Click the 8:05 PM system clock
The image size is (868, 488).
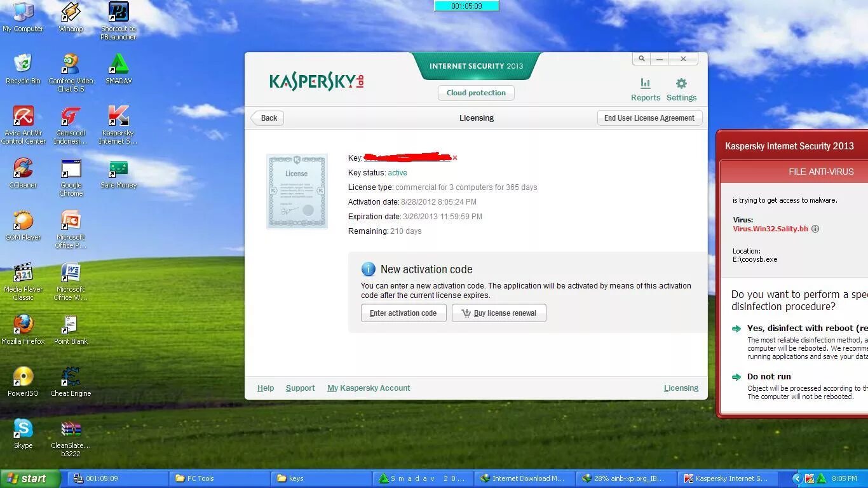(x=844, y=478)
